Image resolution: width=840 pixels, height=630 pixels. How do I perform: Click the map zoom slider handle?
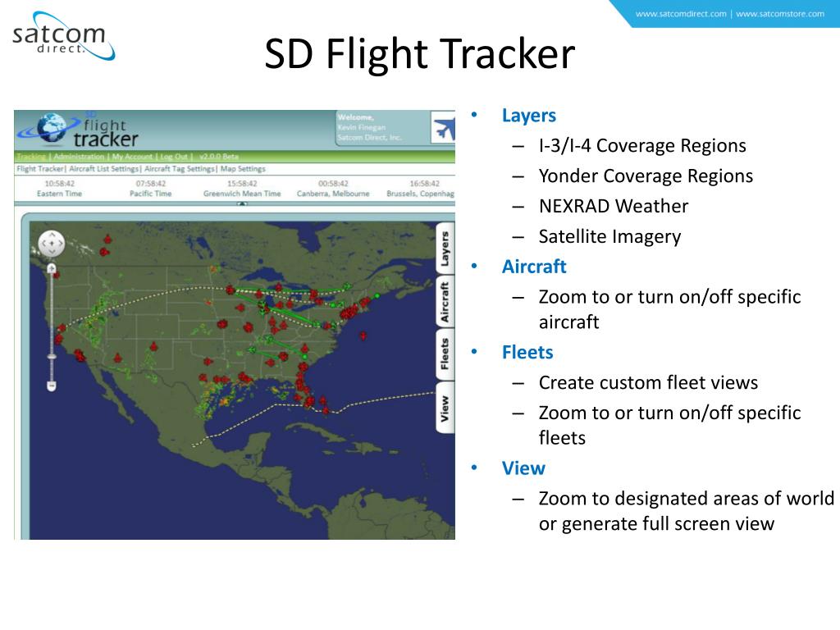point(52,356)
